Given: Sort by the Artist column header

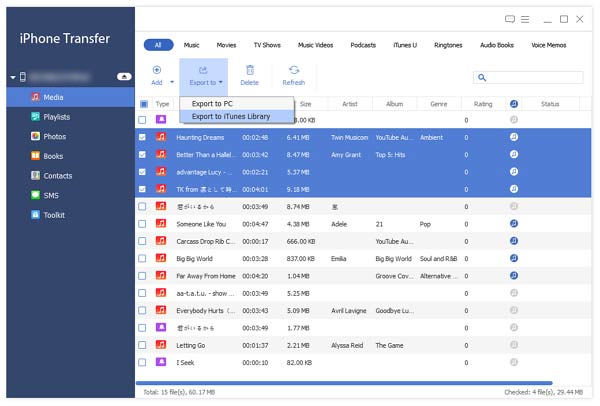Looking at the screenshot, I should tap(350, 104).
